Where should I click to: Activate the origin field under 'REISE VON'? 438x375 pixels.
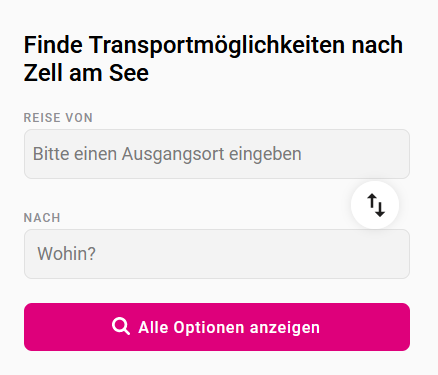tap(217, 154)
